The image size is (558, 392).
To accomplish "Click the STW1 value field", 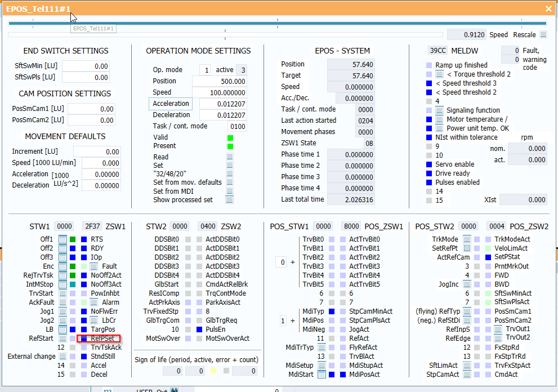I will (x=64, y=226).
